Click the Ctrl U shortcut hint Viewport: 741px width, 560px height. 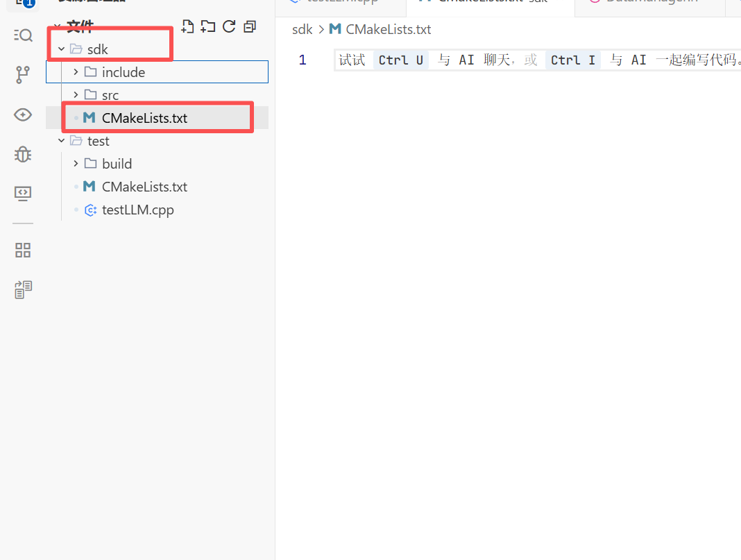(x=401, y=60)
